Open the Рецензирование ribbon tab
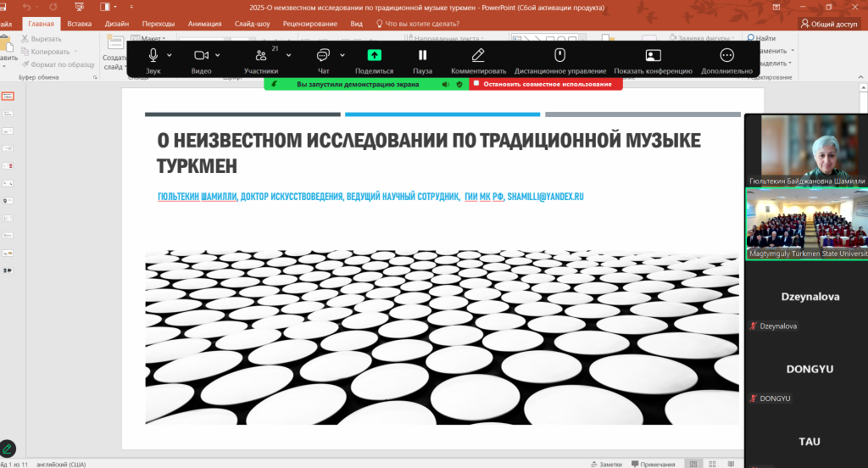Viewport: 868px width, 468px height. (310, 24)
